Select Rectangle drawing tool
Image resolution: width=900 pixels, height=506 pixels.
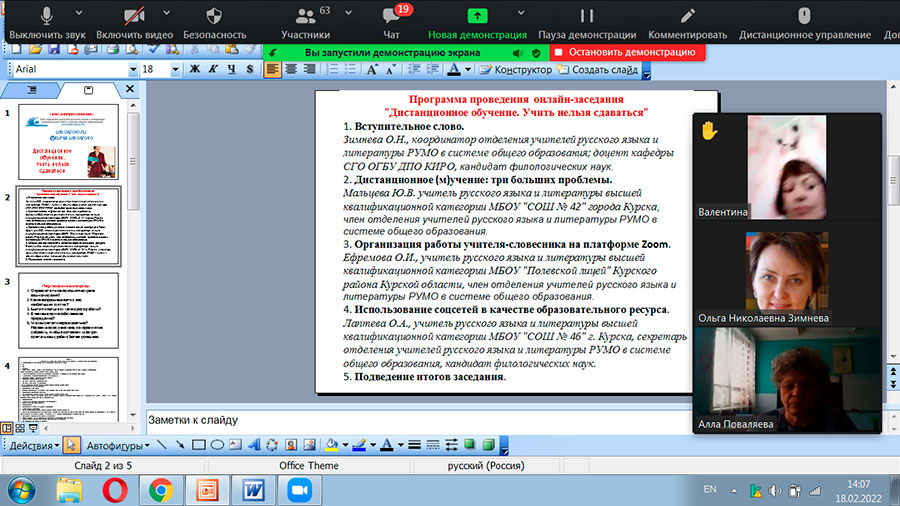(199, 445)
